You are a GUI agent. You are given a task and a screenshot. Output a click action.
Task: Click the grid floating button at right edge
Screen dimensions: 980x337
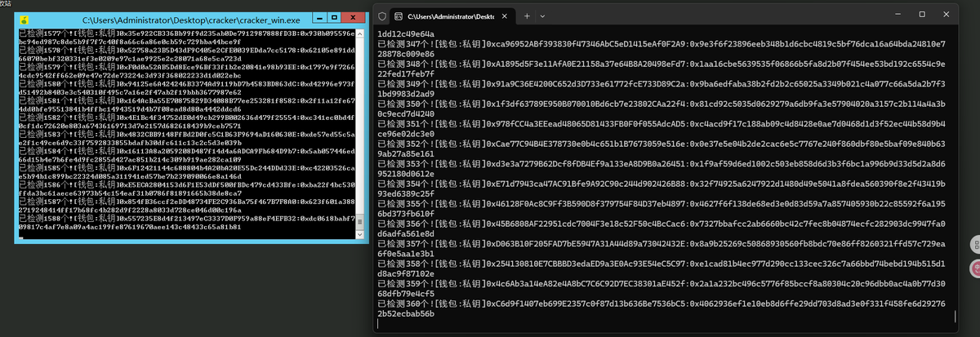pos(973,244)
